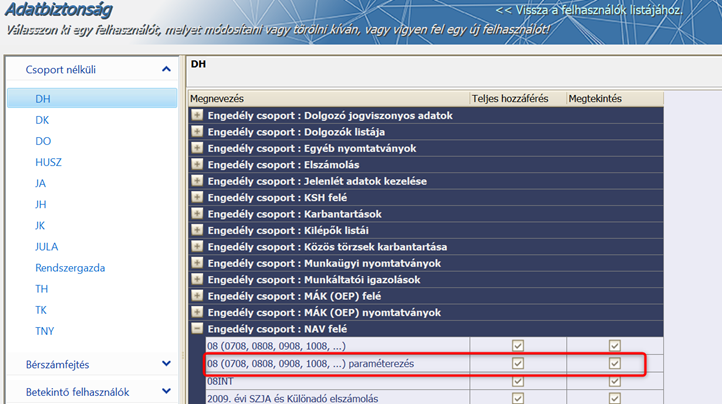Viewport: 722px width, 404px height.
Task: Select user TH in the list
Action: point(41,289)
